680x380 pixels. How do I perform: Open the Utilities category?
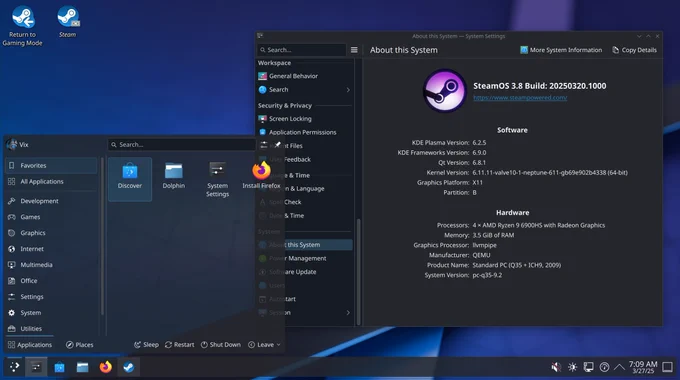tap(51, 328)
